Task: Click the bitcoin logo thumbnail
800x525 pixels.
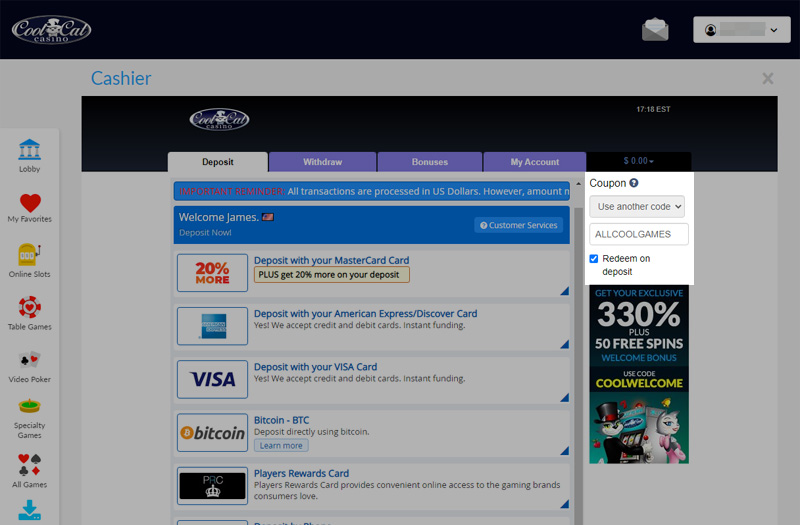Action: point(212,433)
